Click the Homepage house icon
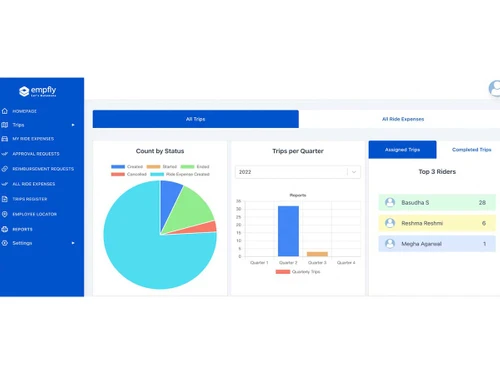 tap(5, 111)
